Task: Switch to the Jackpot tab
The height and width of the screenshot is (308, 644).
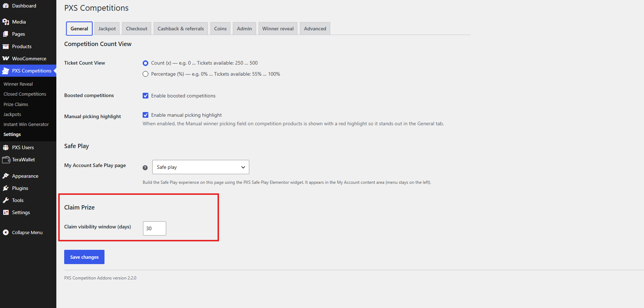Action: 107,29
